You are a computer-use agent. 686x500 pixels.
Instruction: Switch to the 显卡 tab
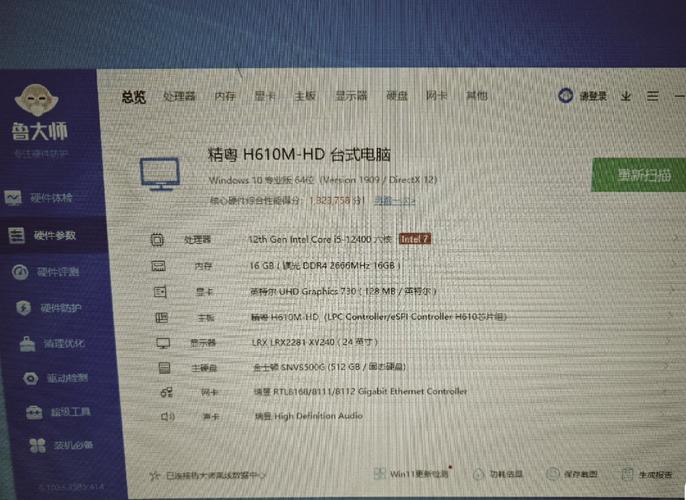265,95
